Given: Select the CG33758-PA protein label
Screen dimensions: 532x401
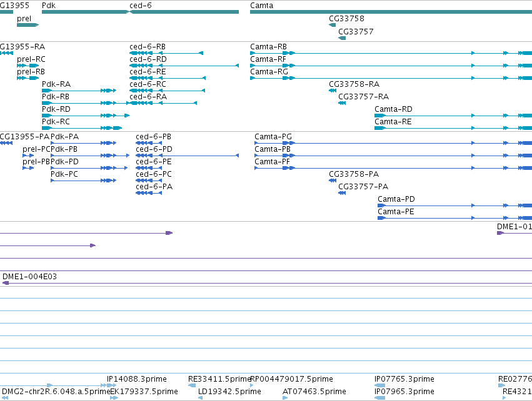Looking at the screenshot, I should tap(354, 174).
